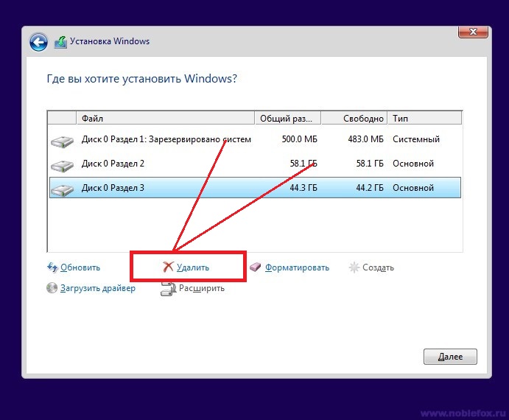The width and height of the screenshot is (509, 420).
Task: Select the Форматировать link
Action: tap(297, 267)
